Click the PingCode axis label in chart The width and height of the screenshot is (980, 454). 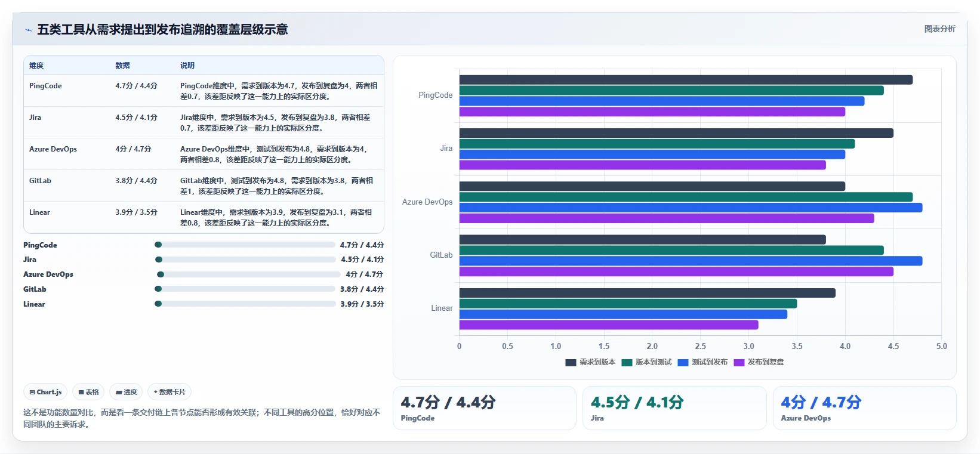tap(436, 95)
